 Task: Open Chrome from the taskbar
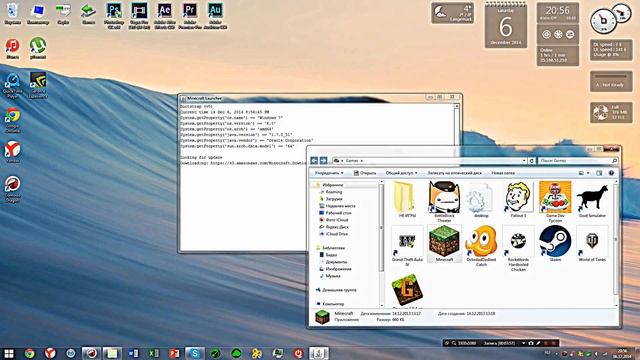click(x=29, y=353)
